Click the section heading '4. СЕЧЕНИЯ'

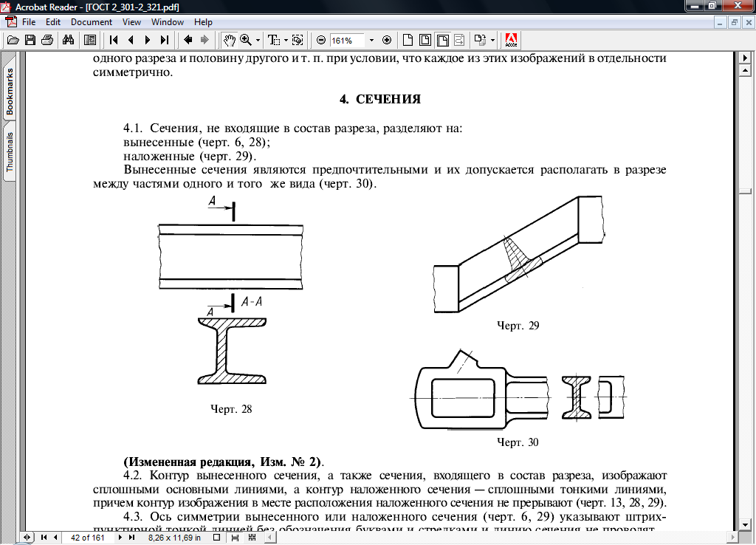pyautogui.click(x=380, y=100)
